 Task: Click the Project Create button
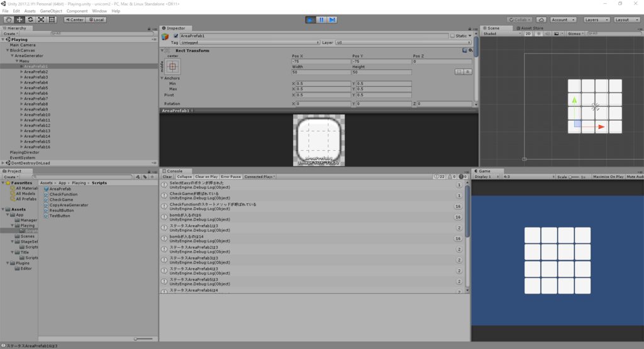(x=11, y=177)
